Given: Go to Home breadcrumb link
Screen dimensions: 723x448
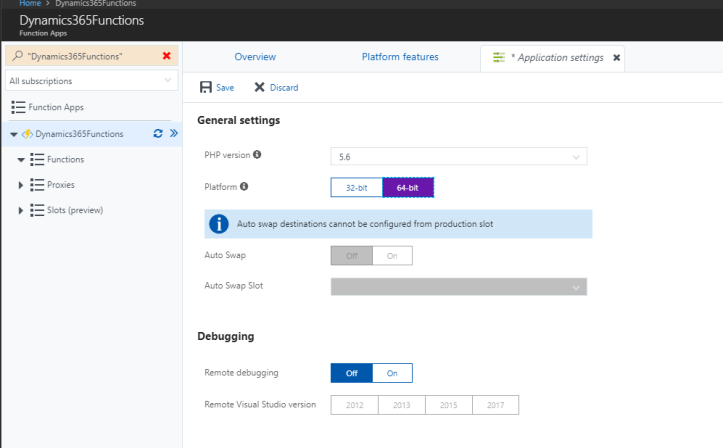Looking at the screenshot, I should (30, 3).
